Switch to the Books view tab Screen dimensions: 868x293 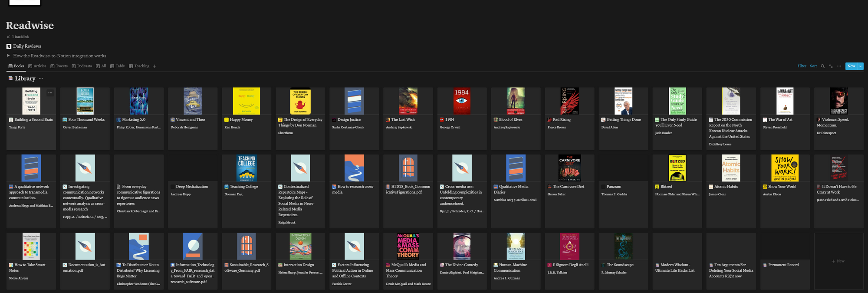[x=16, y=66]
